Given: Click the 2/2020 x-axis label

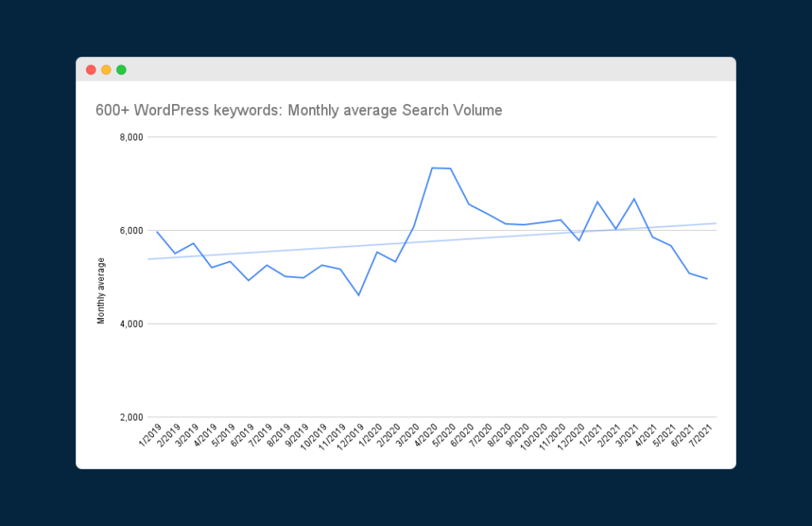Looking at the screenshot, I should pos(389,436).
